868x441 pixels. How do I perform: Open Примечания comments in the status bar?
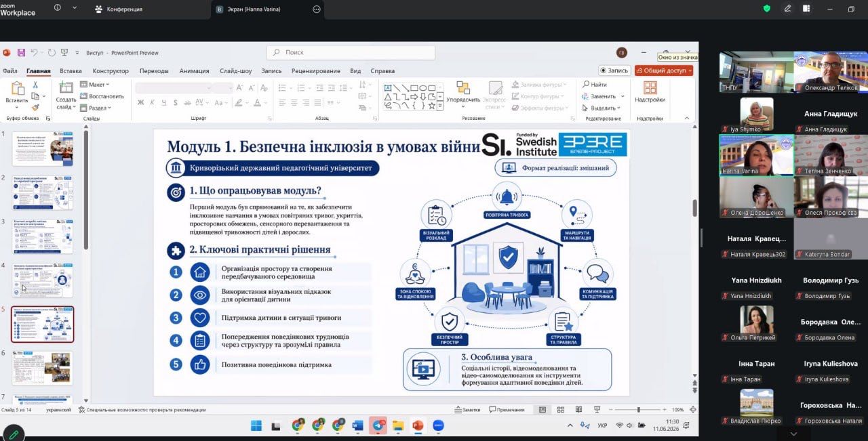507,410
